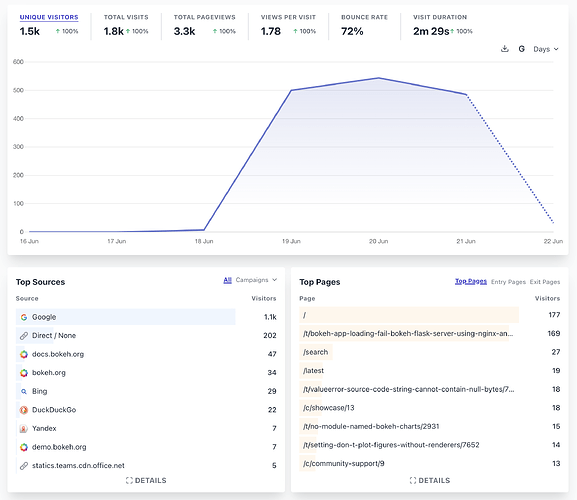Switch to the Exit Pages tab
577x500 pixels.
[x=545, y=282]
